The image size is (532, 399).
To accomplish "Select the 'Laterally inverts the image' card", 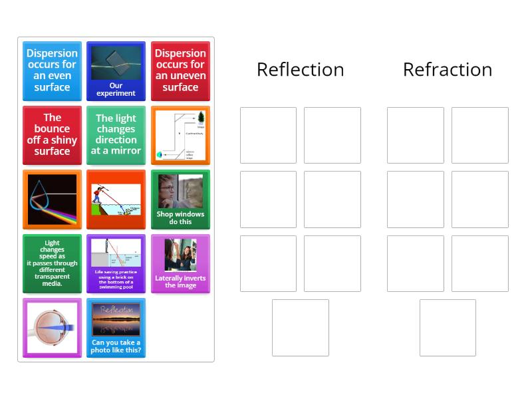I will point(180,263).
